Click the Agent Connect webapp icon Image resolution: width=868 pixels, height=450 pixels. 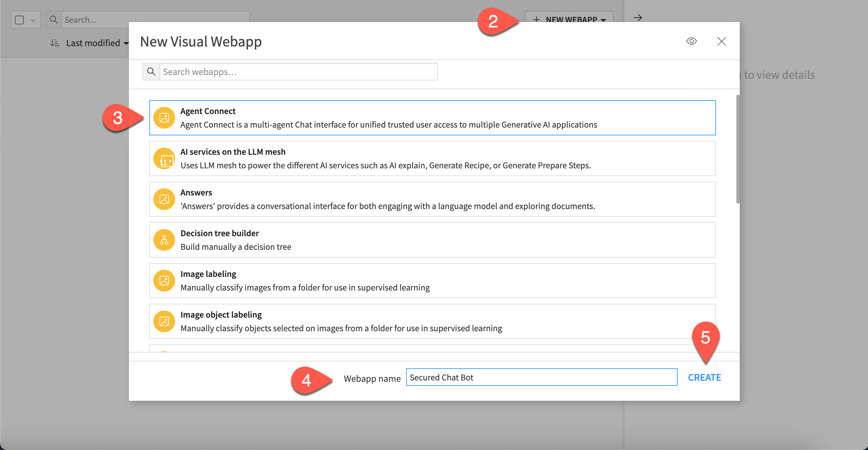pos(164,118)
